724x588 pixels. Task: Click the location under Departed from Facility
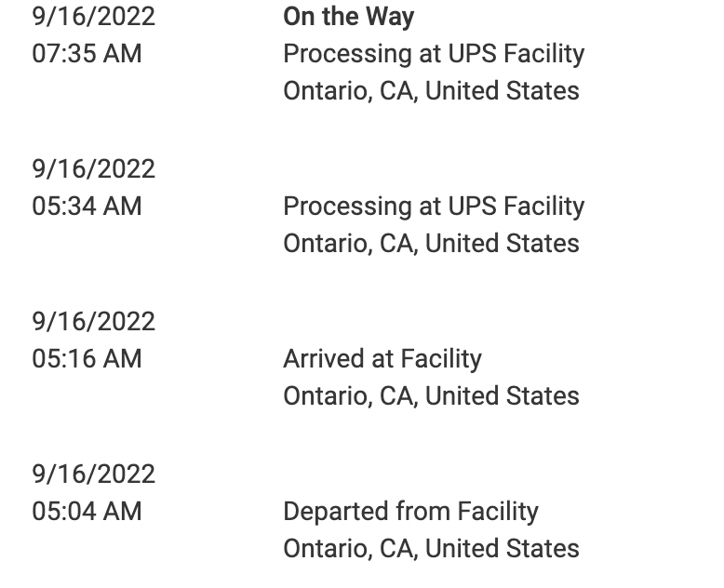(x=431, y=549)
